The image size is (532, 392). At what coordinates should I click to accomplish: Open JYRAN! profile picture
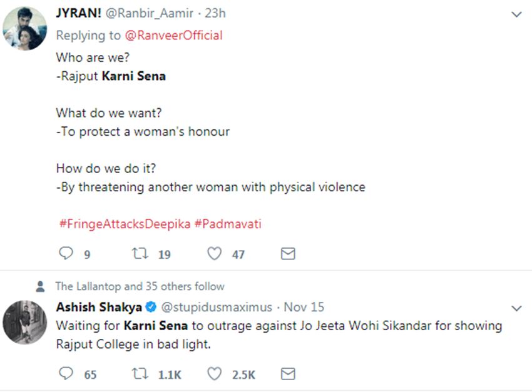pos(25,29)
